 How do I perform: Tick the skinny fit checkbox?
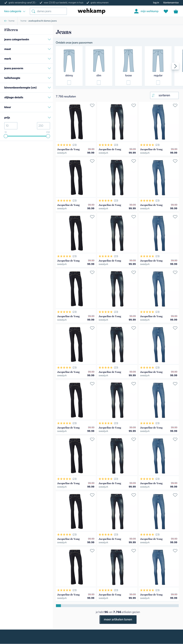pos(69,82)
